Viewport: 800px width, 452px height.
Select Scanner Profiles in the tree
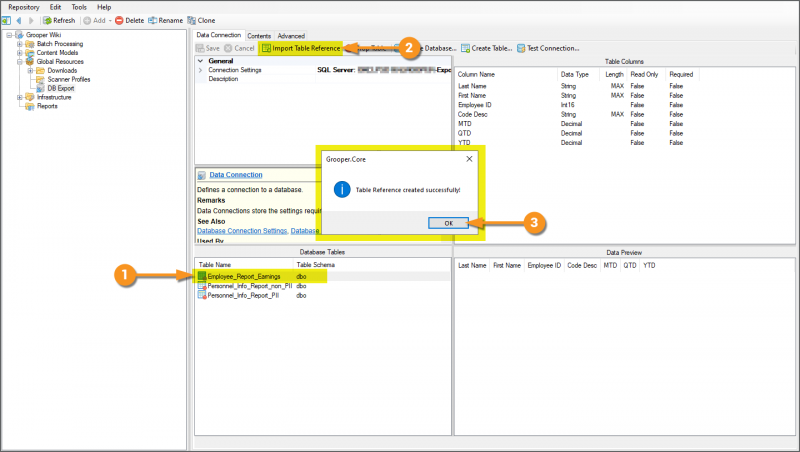click(69, 80)
